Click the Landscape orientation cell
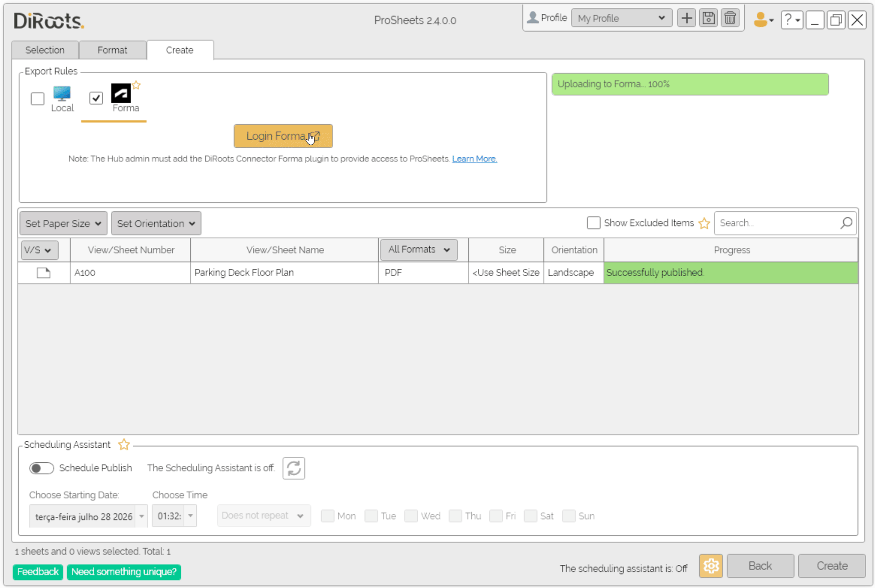This screenshot has height=588, width=875. (574, 273)
